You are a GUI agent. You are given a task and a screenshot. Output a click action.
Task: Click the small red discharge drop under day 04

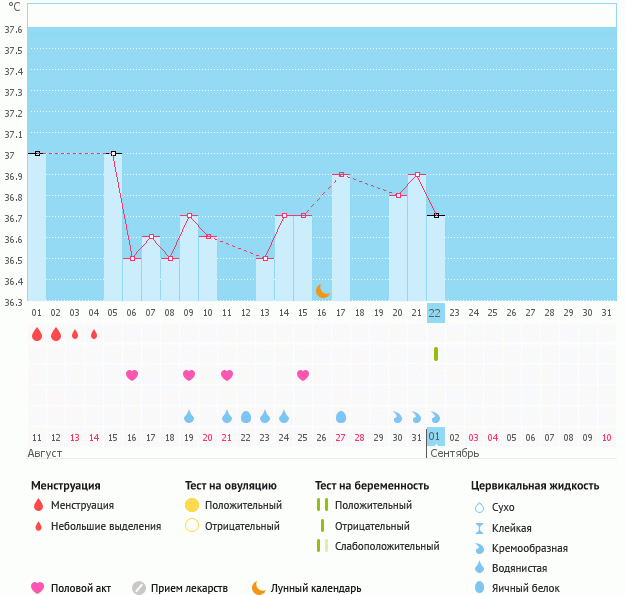coord(94,334)
